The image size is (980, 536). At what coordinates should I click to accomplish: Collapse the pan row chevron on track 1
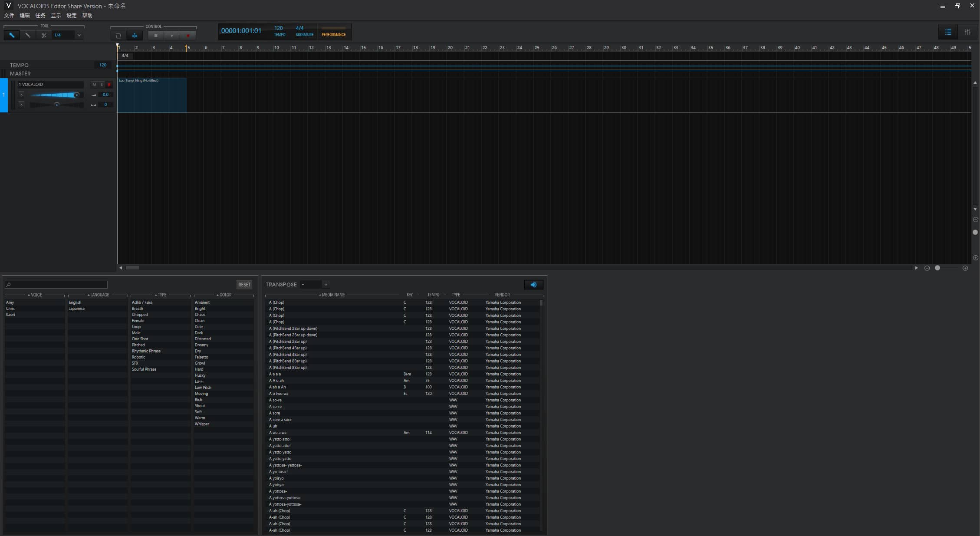coord(21,104)
